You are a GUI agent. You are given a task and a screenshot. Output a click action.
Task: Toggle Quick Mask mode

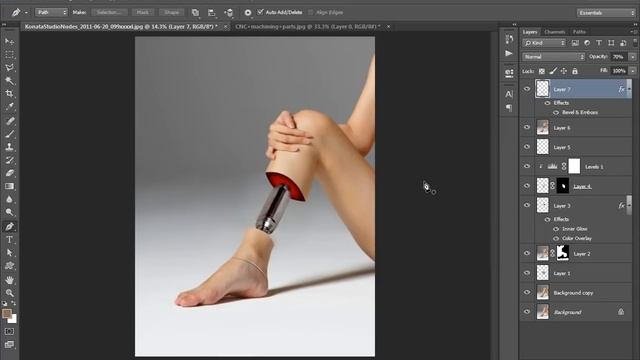[9, 331]
